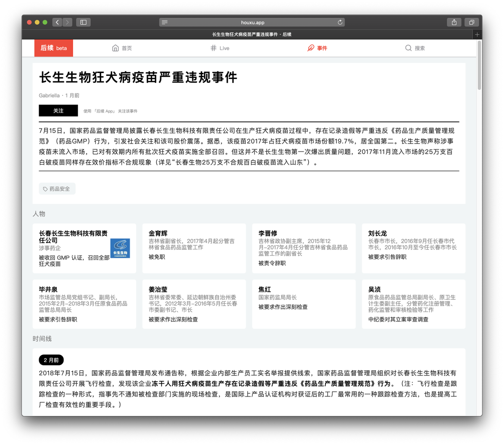Open the 金育辉 person card
The image size is (504, 445).
pyautogui.click(x=194, y=249)
